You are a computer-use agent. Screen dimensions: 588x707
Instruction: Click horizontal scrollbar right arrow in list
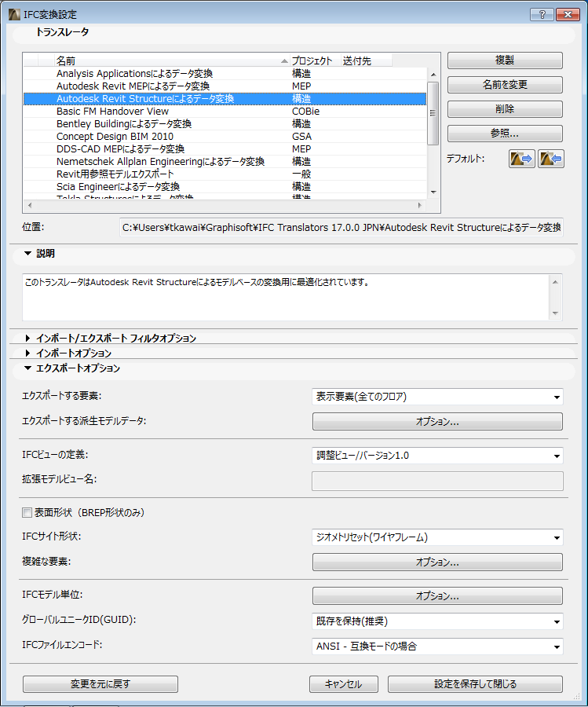(x=420, y=206)
